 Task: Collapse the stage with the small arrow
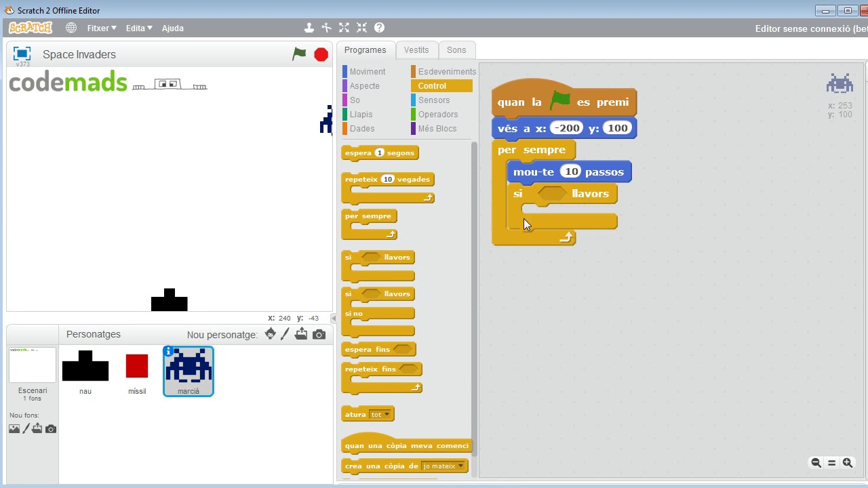334,318
